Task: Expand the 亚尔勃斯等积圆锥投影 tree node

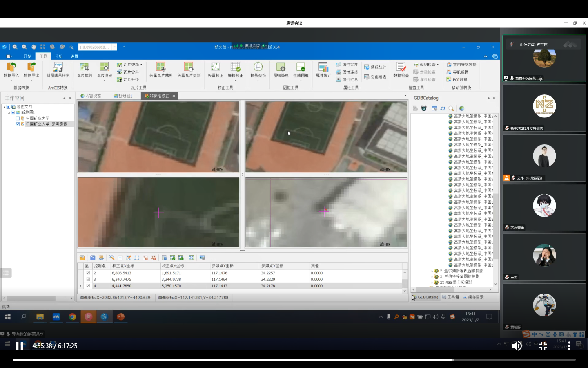Action: pos(432,271)
